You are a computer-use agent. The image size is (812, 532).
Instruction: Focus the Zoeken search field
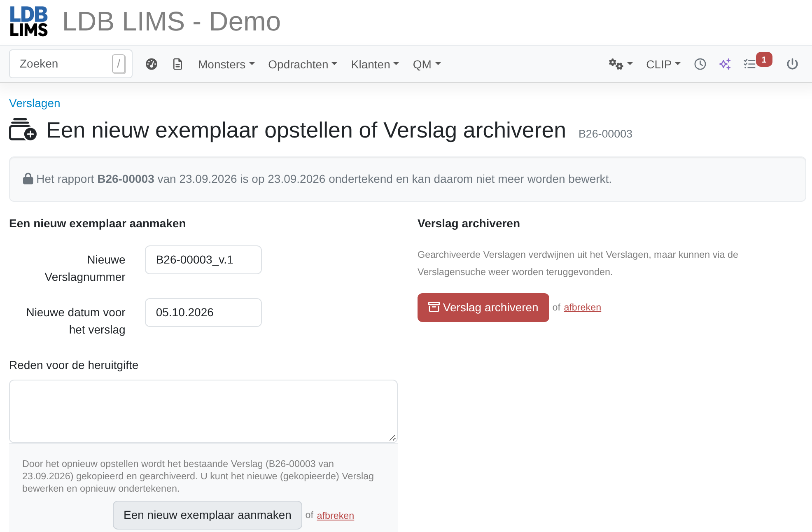(x=71, y=64)
